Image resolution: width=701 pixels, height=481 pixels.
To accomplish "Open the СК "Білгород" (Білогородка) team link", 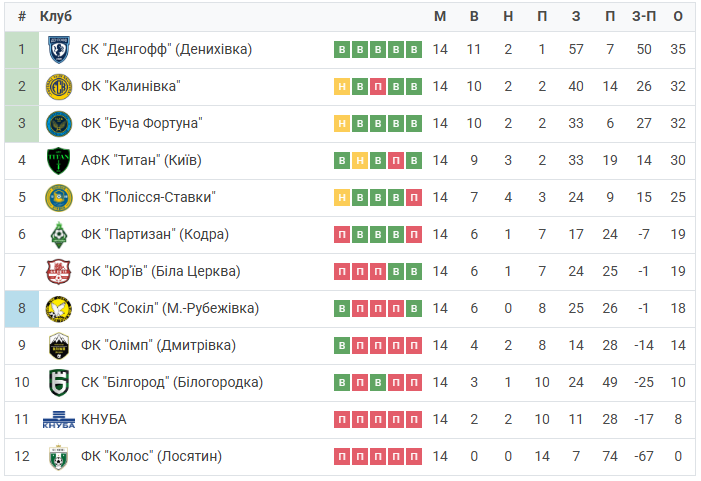I will [172, 383].
